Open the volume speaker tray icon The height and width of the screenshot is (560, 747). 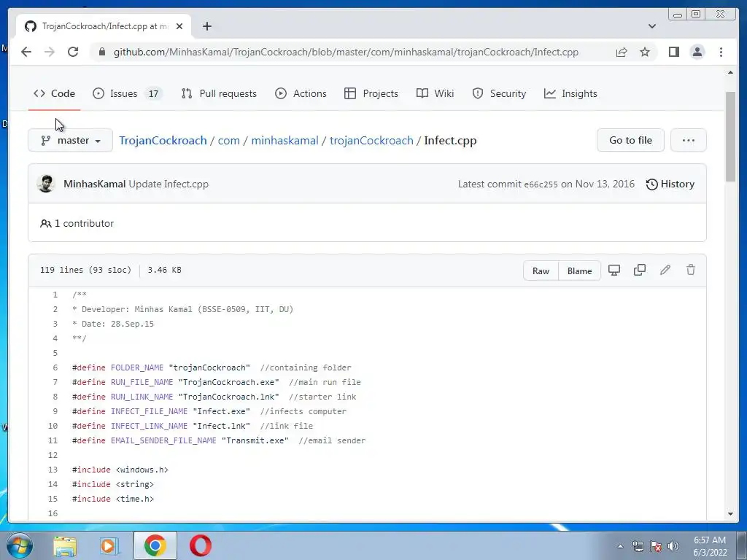[673, 546]
